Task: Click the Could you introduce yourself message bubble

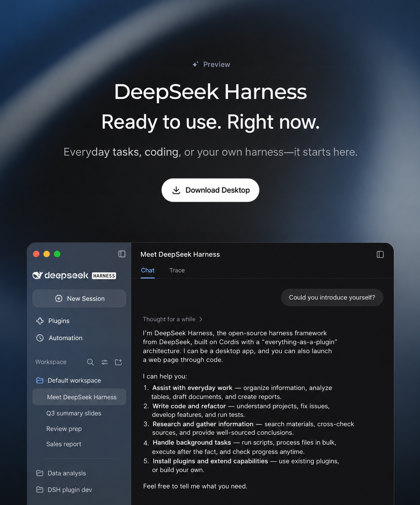Action: pyautogui.click(x=332, y=297)
